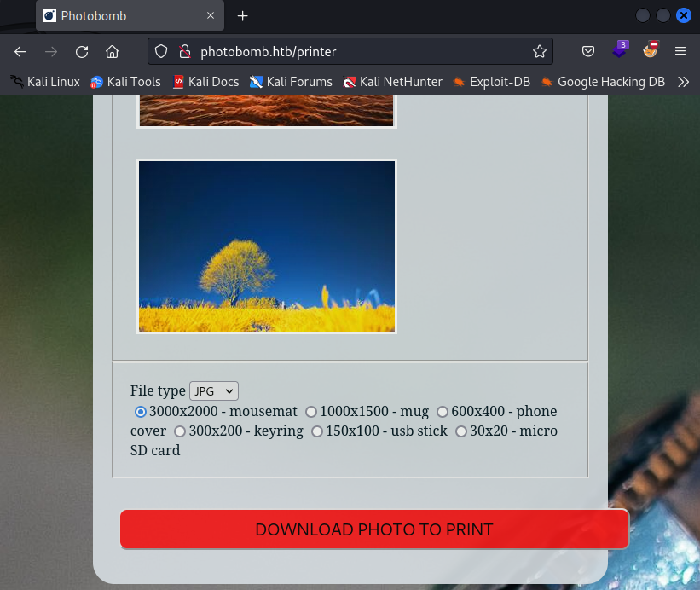Image resolution: width=700 pixels, height=590 pixels.
Task: Open the Pocket save icon
Action: [x=588, y=51]
